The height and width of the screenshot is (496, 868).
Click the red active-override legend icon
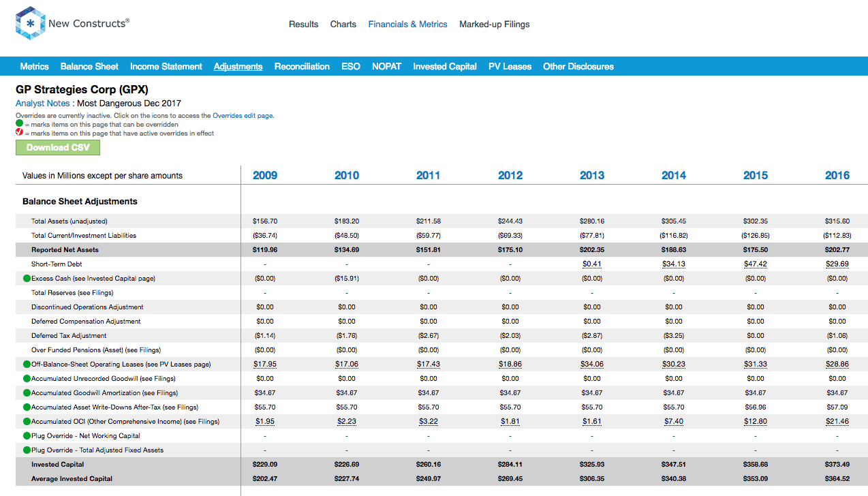pos(19,133)
